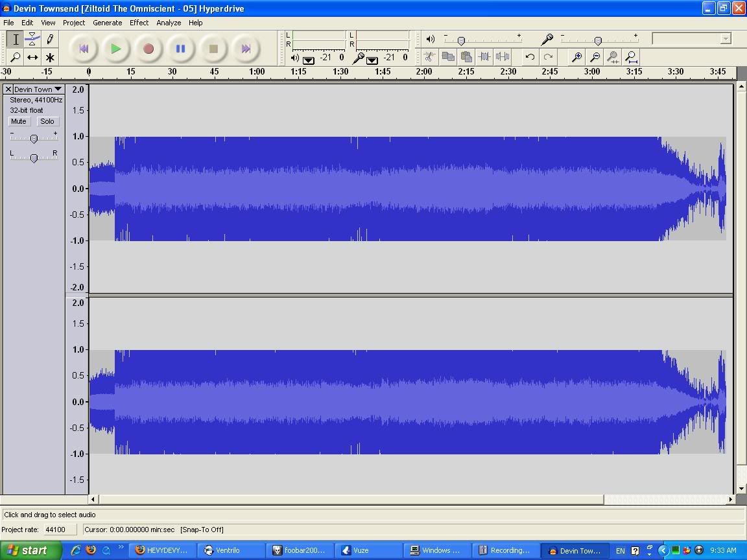Redo the last undone action
Image resolution: width=747 pixels, height=560 pixels.
pyautogui.click(x=549, y=57)
